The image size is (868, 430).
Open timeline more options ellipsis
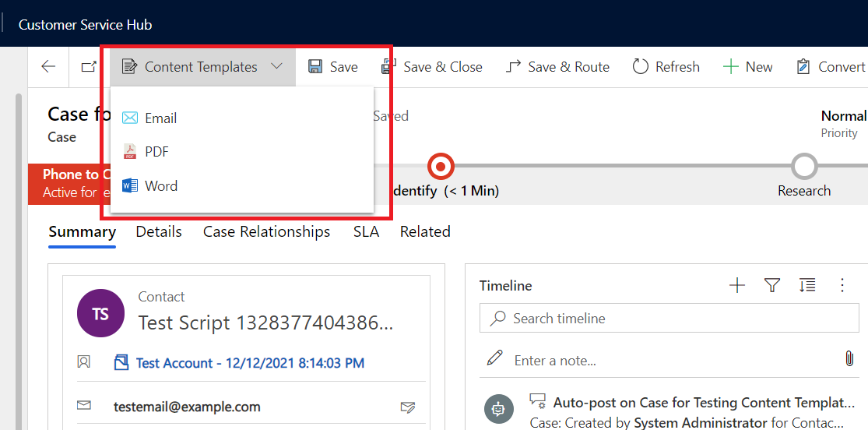(x=842, y=286)
